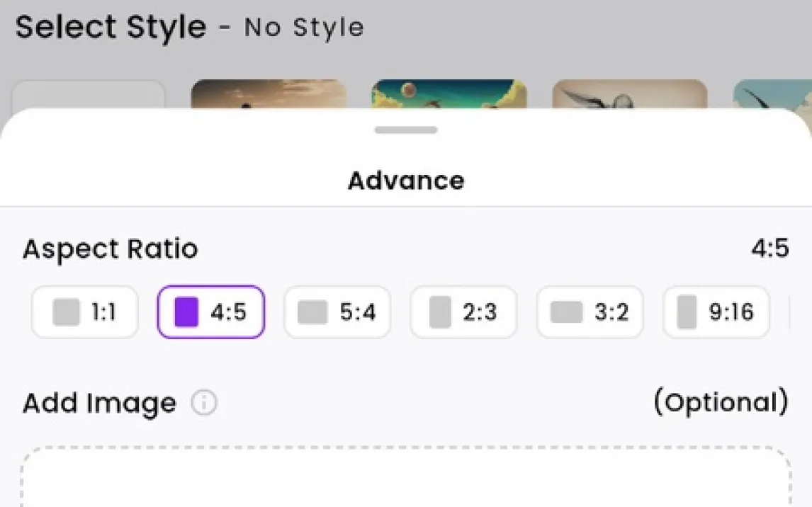Click the portrait 2:3 ratio icon
Screen dimensions: 812x507
pos(440,312)
